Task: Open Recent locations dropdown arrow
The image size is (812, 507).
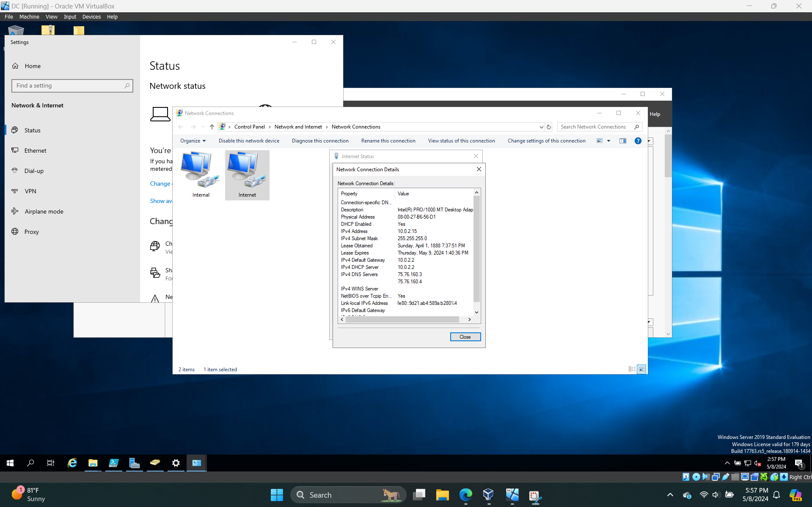Action: pos(203,127)
